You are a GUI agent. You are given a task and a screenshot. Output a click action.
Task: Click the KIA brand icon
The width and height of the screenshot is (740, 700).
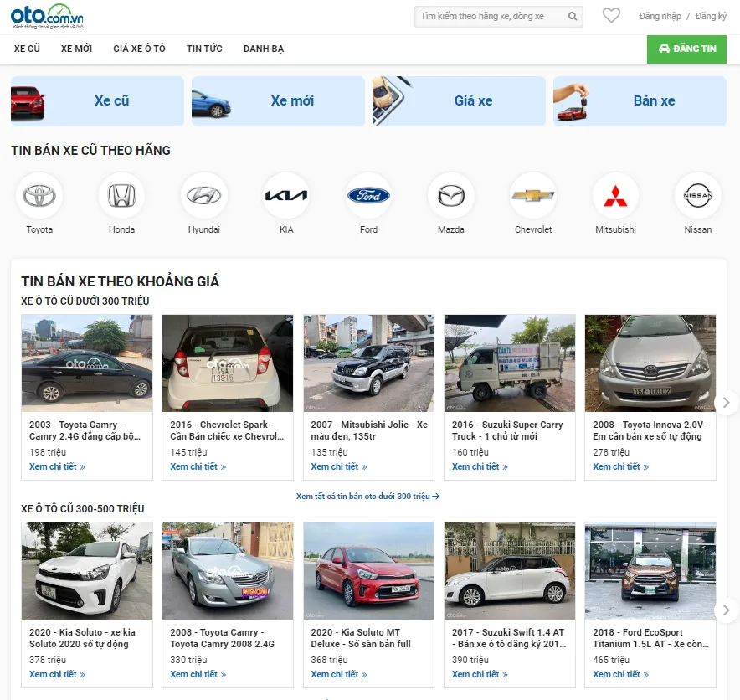[x=286, y=193]
